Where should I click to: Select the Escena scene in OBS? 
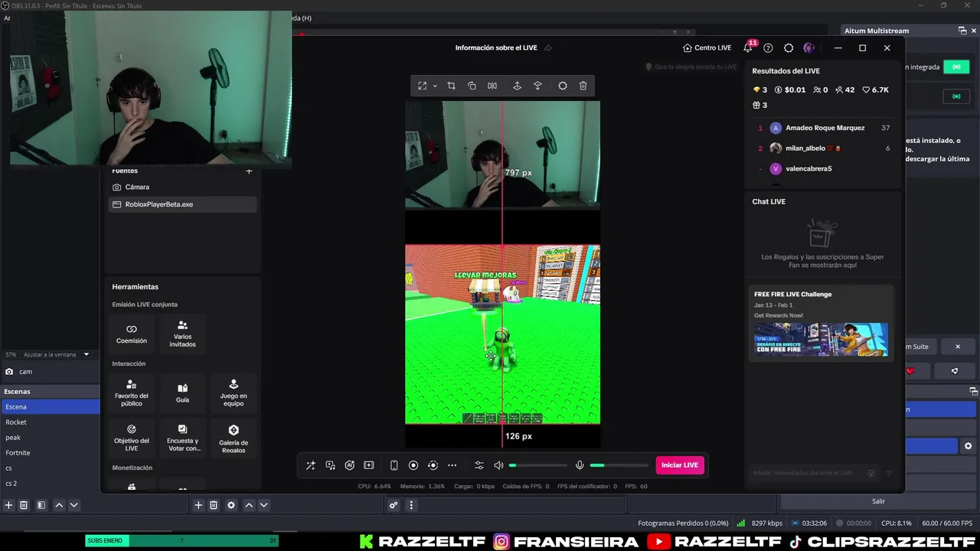[x=51, y=407]
